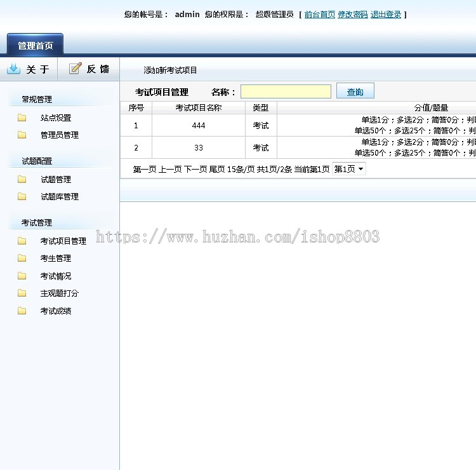Screen dimensions: 476x470
Task: Click 退出登录 to log out
Action: point(385,14)
